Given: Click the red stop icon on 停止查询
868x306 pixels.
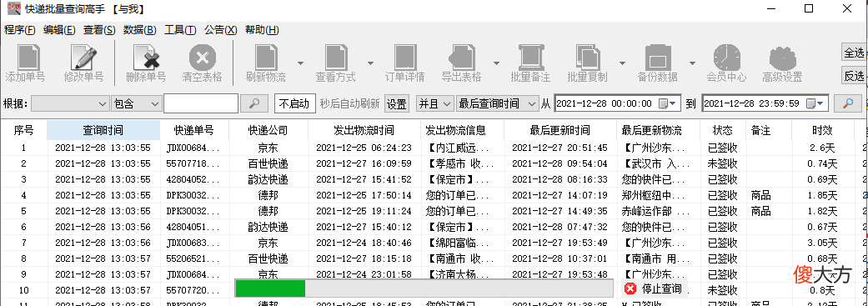Looking at the screenshot, I should (x=630, y=288).
